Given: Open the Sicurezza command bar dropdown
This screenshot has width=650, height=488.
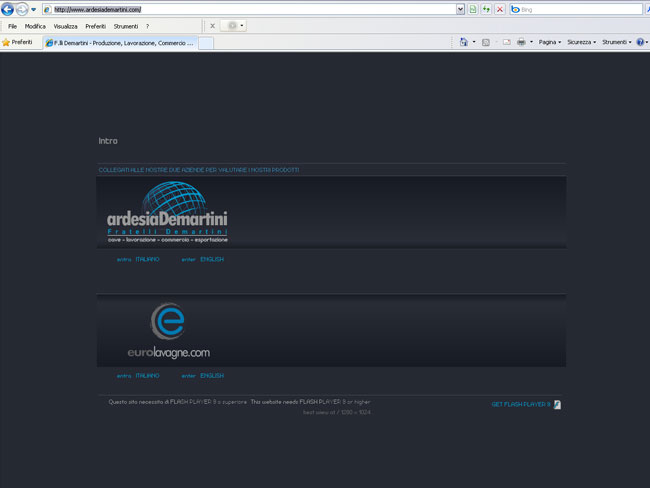Looking at the screenshot, I should tap(582, 42).
